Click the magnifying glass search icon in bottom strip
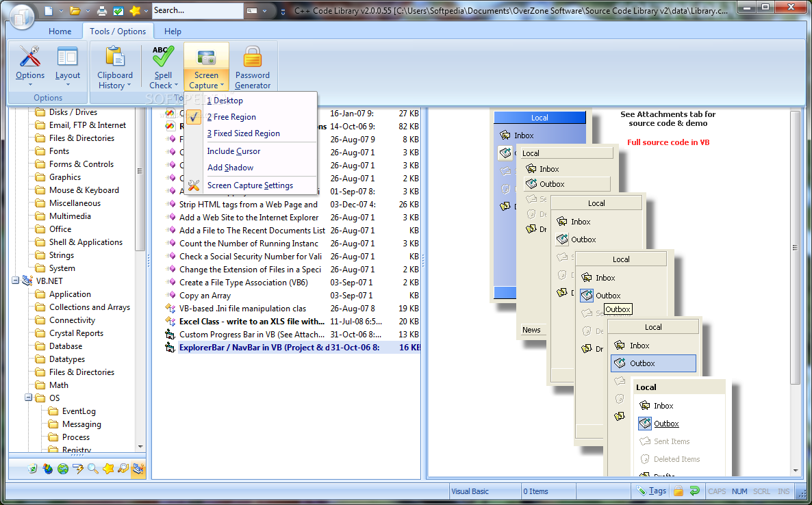This screenshot has width=812, height=505. pos(92,469)
